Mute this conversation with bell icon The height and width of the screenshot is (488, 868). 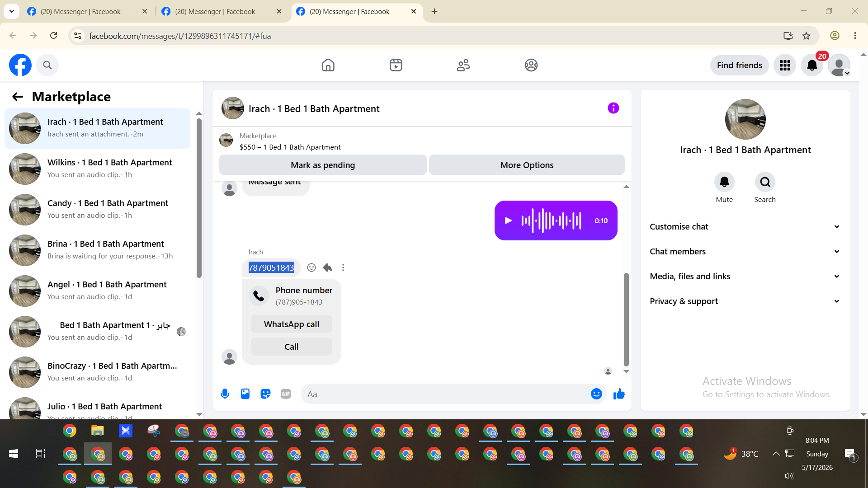(724, 182)
